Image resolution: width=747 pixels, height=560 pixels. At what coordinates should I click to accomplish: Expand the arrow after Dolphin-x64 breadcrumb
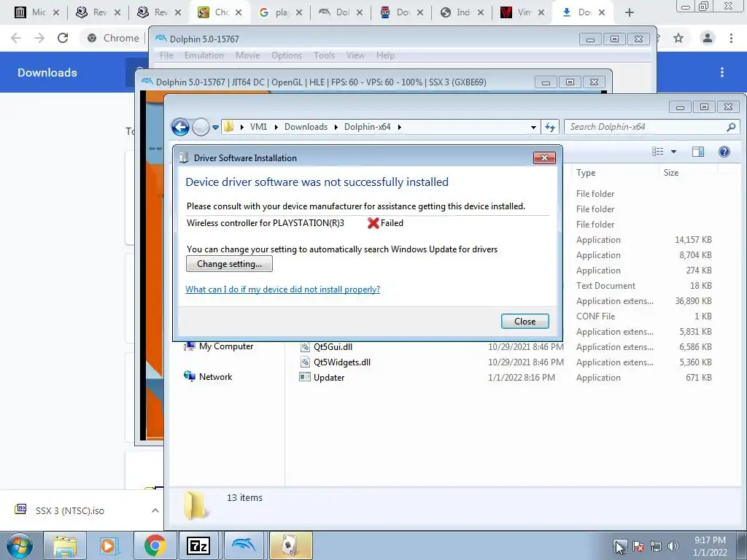click(x=399, y=127)
